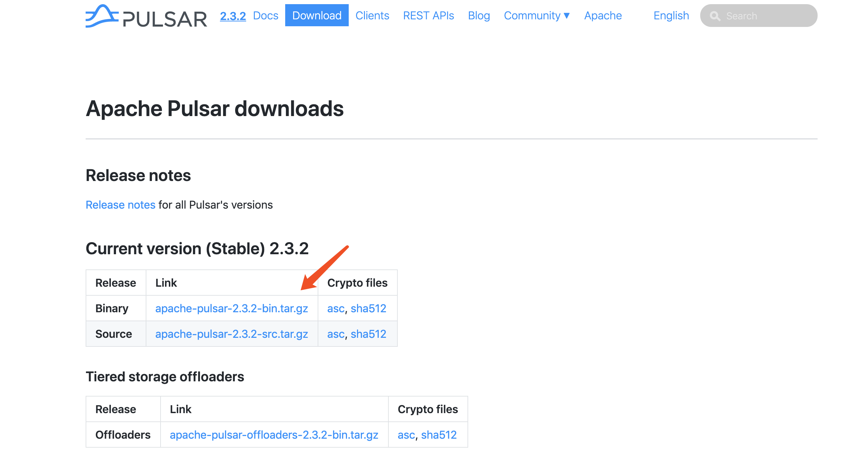This screenshot has width=868, height=467.
Task: Open asc file for Offloaders release
Action: tap(406, 435)
